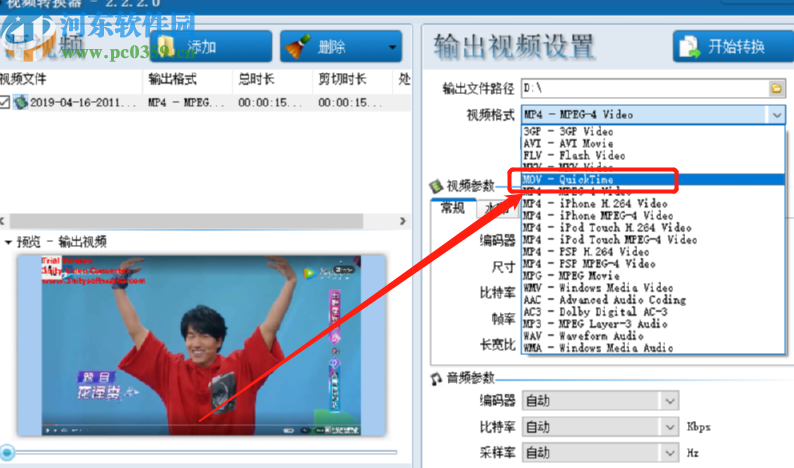Click the video file icon in list row
This screenshot has width=794, height=468.
21,102
